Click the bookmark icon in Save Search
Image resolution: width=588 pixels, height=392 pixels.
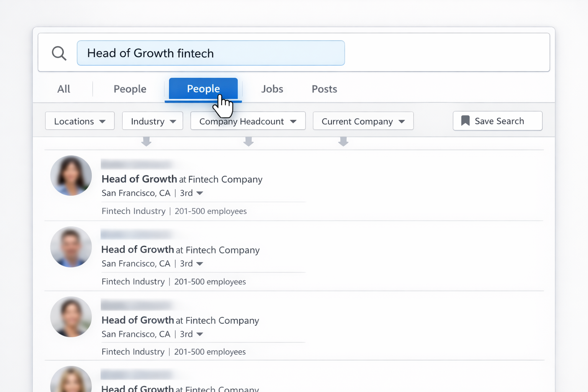[465, 121]
